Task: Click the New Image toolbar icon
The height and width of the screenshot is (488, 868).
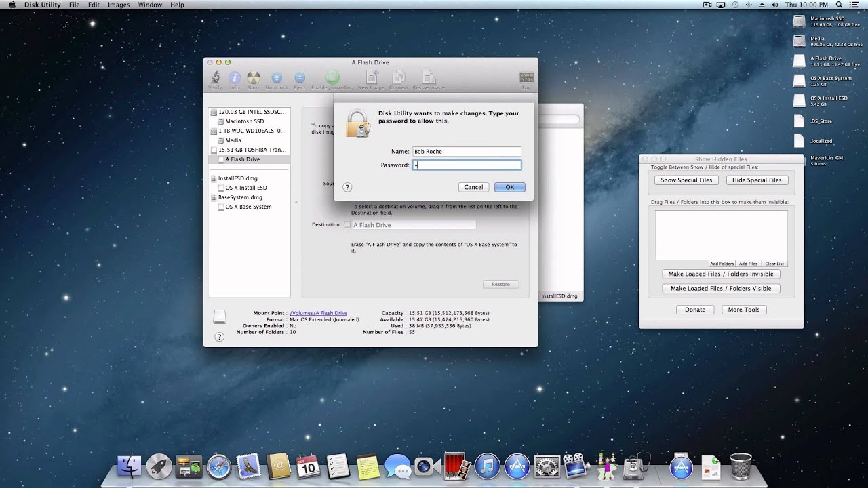Action: tap(371, 80)
